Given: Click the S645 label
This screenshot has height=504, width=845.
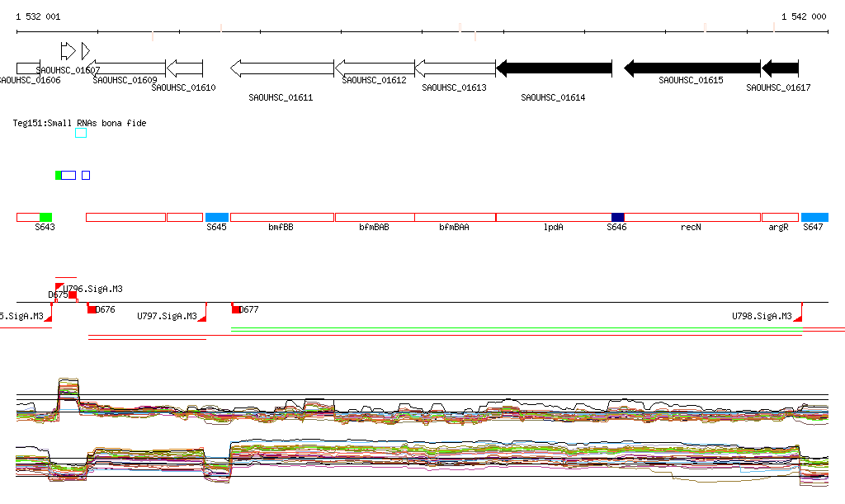Looking at the screenshot, I should coord(217,227).
